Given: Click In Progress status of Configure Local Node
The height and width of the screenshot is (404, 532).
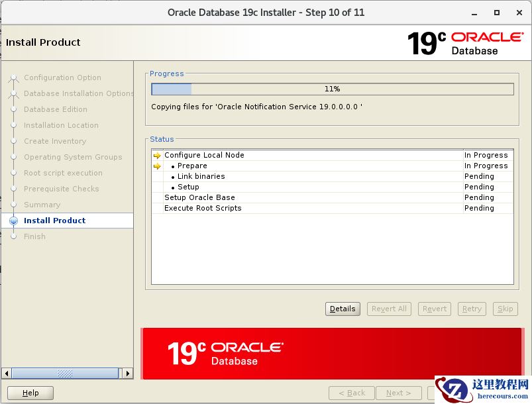Looking at the screenshot, I should (486, 155).
